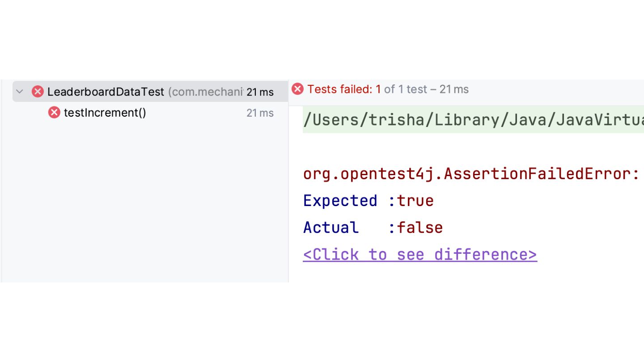Click the blue "Expected" label in console

340,201
